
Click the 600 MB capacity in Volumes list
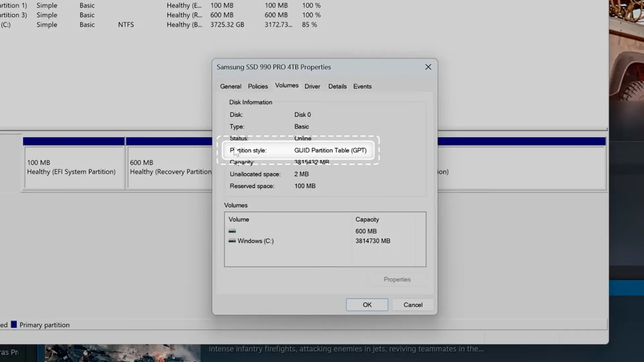pos(366,231)
